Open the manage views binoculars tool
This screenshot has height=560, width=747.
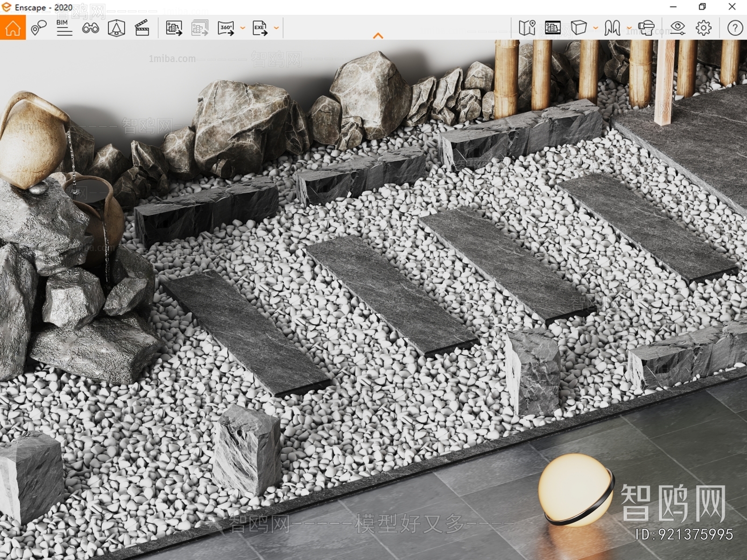tap(90, 28)
